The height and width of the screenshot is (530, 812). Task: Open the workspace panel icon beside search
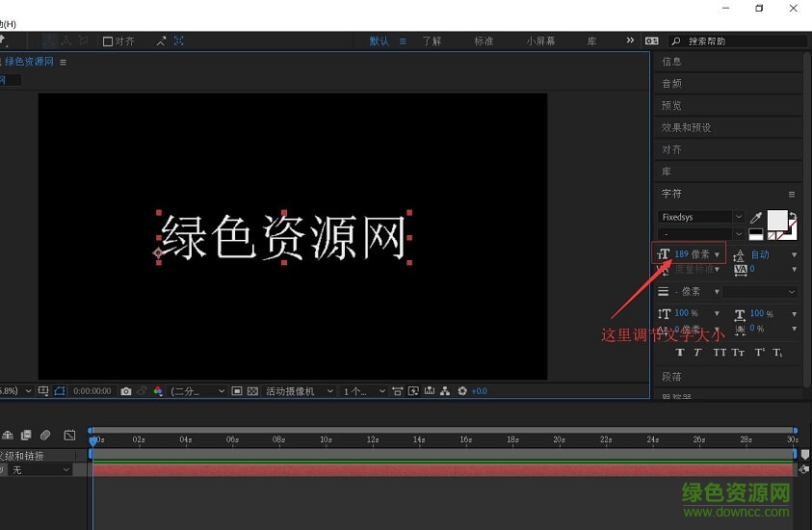(651, 40)
